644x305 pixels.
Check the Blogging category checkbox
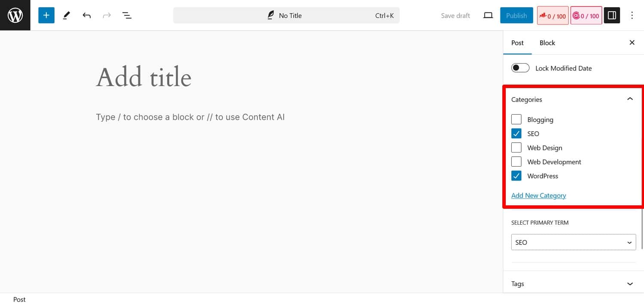coord(516,119)
